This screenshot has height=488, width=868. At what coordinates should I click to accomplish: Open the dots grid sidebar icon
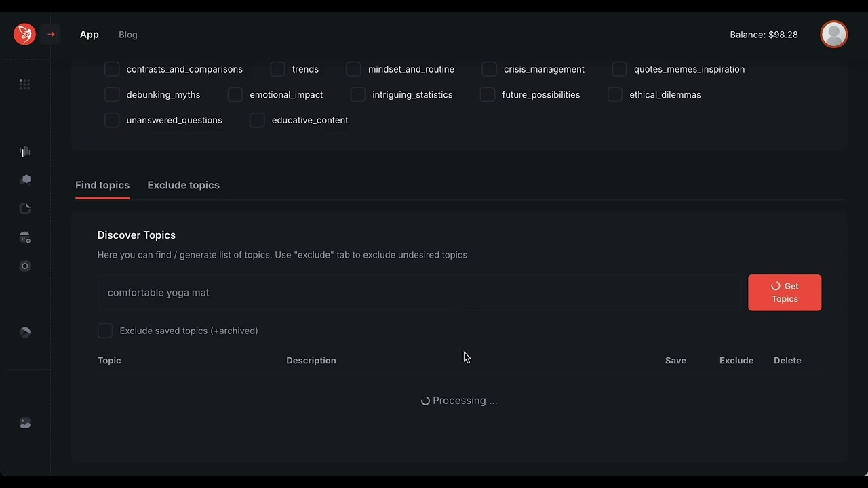tap(25, 84)
